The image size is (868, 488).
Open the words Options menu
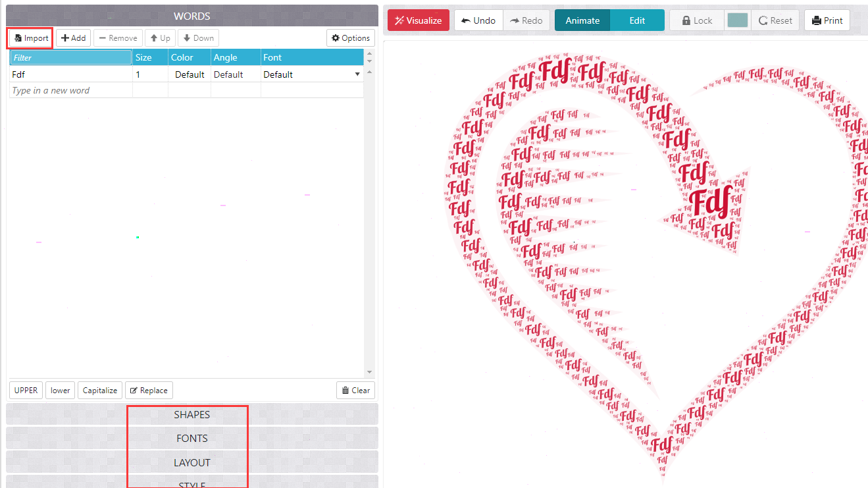[351, 38]
